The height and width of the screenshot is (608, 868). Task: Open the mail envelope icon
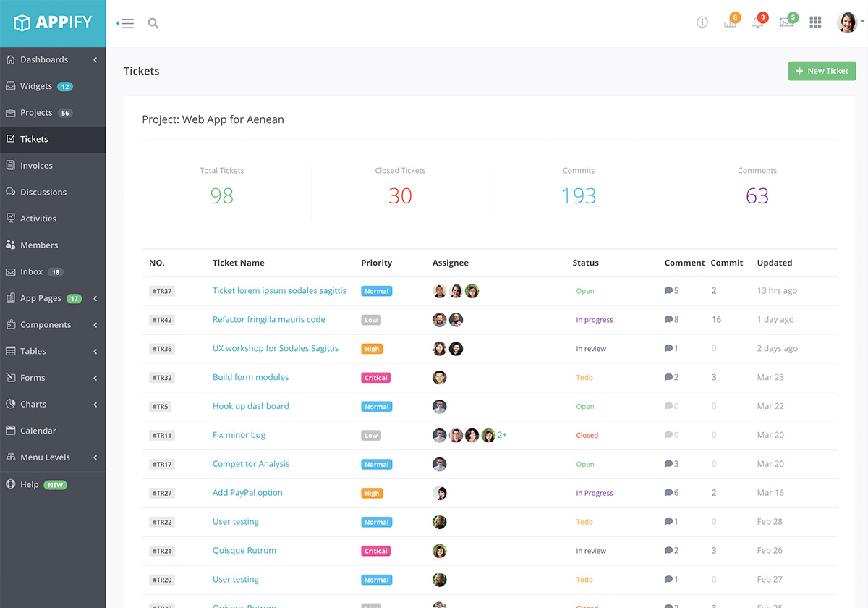point(786,22)
